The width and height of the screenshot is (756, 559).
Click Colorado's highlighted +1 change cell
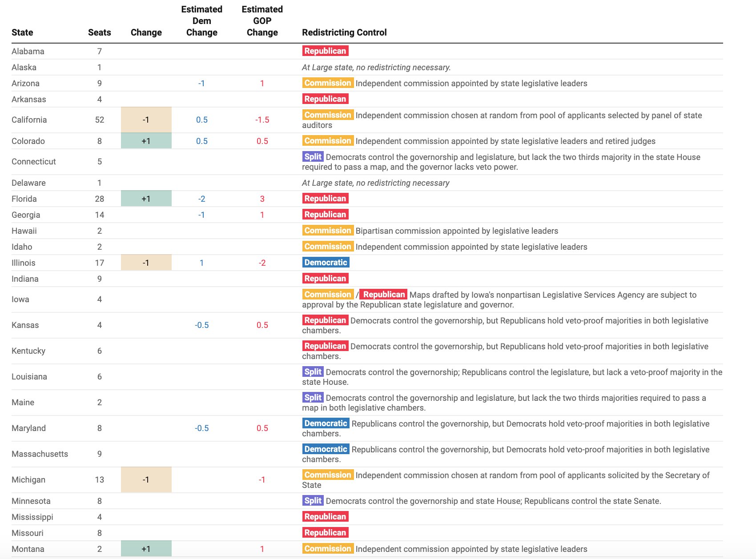click(x=146, y=141)
